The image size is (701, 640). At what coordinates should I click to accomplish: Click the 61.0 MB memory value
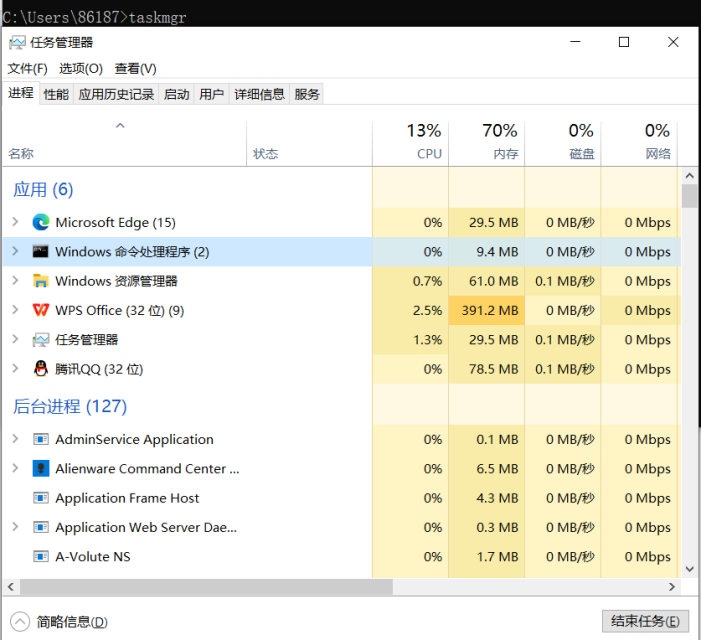pyautogui.click(x=493, y=281)
